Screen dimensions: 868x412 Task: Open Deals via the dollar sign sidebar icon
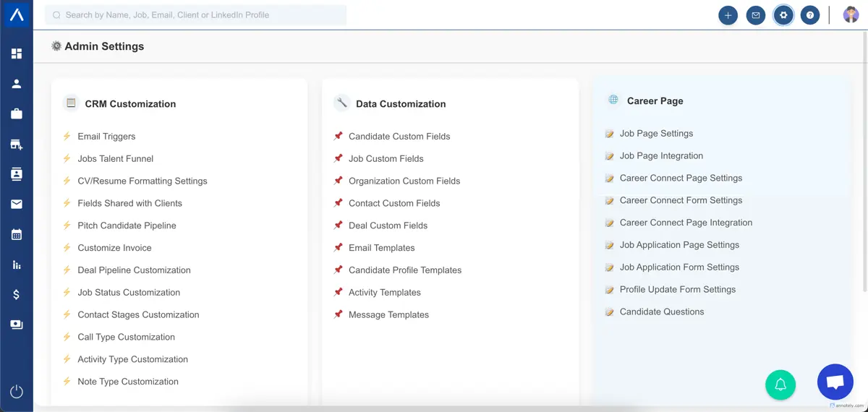tap(16, 294)
